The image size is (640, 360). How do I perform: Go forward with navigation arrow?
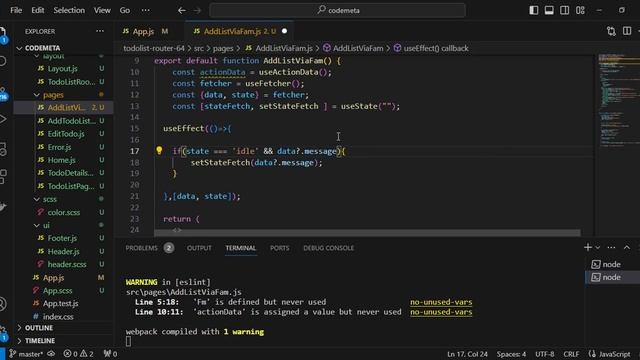198,10
